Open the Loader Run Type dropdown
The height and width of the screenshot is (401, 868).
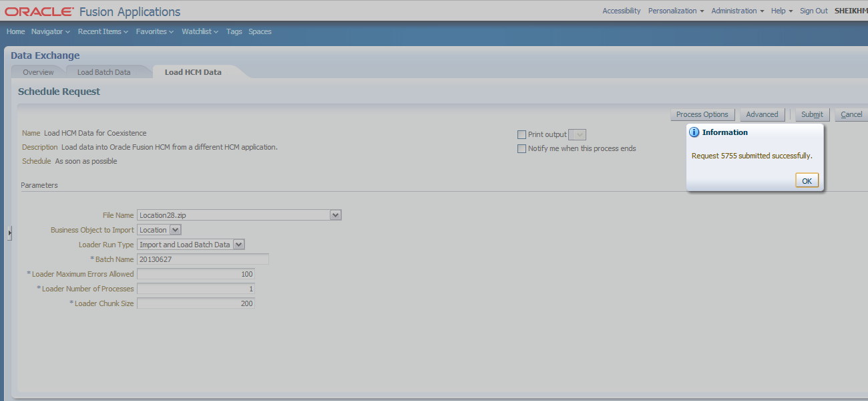pyautogui.click(x=239, y=244)
